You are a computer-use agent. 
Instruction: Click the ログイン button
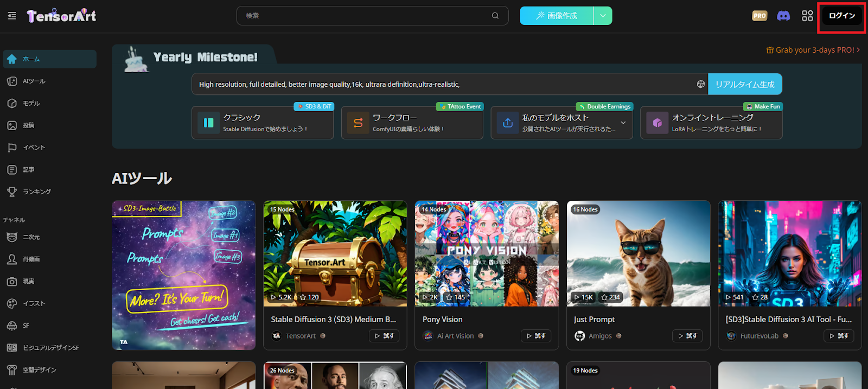842,16
